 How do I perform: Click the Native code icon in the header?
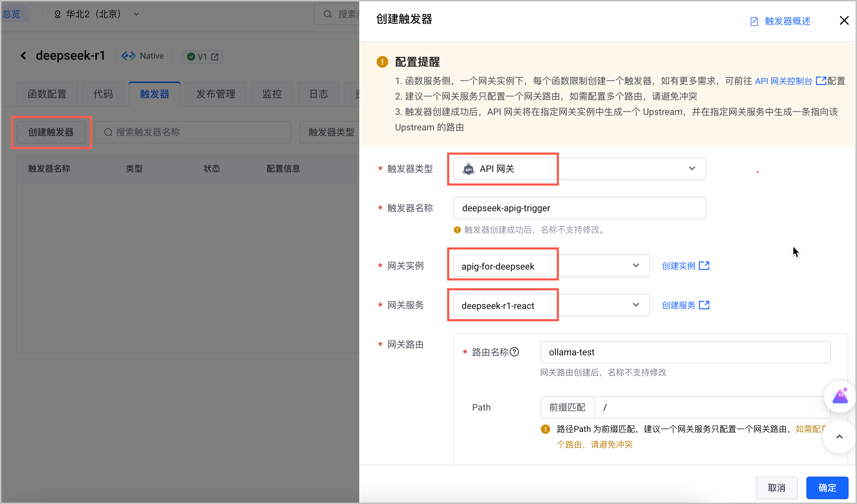(129, 56)
